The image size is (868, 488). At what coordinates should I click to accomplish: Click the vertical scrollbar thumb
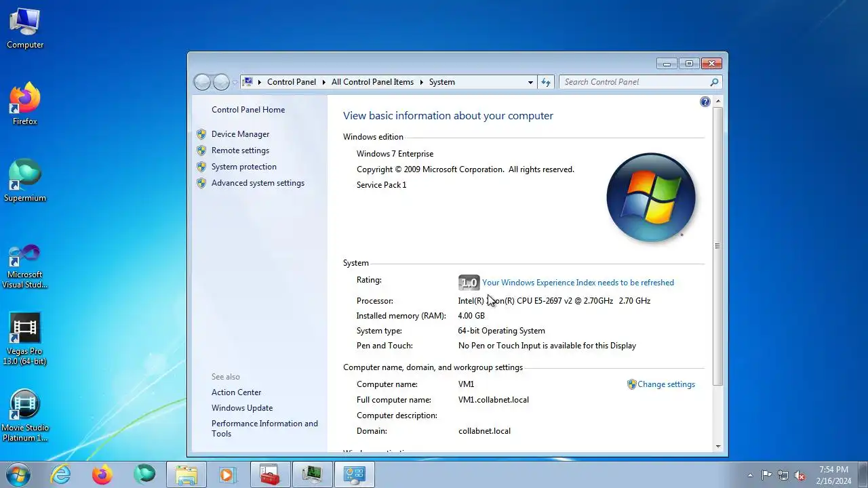(x=717, y=246)
